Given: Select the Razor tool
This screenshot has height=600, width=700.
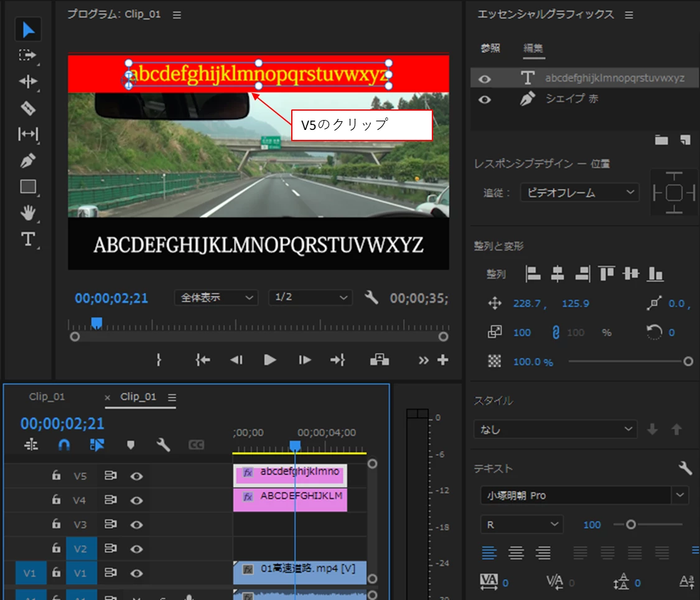Looking at the screenshot, I should coord(27,108).
